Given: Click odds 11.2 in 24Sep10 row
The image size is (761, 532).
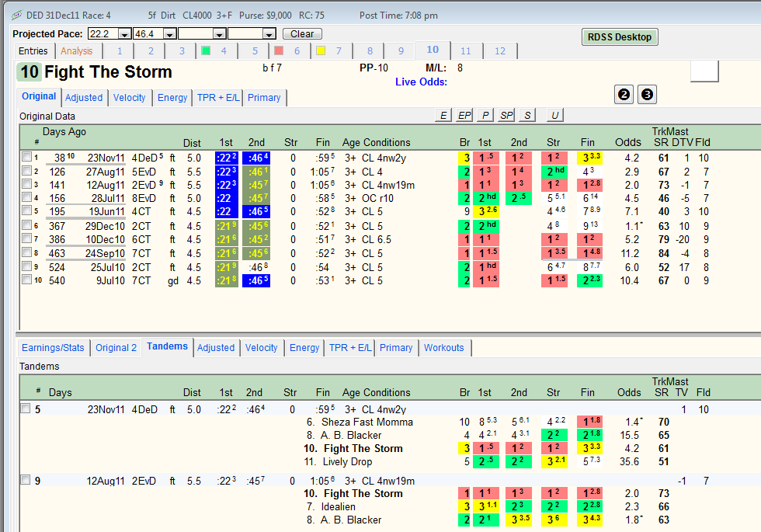Looking at the screenshot, I should pyautogui.click(x=630, y=253).
